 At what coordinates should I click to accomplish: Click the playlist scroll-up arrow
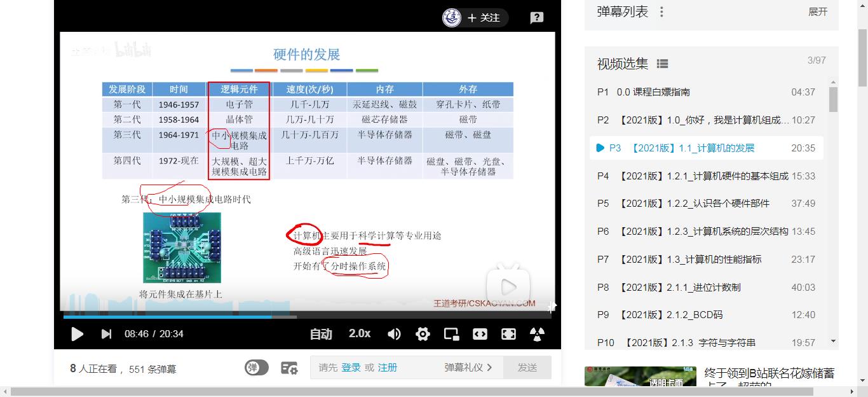point(833,82)
